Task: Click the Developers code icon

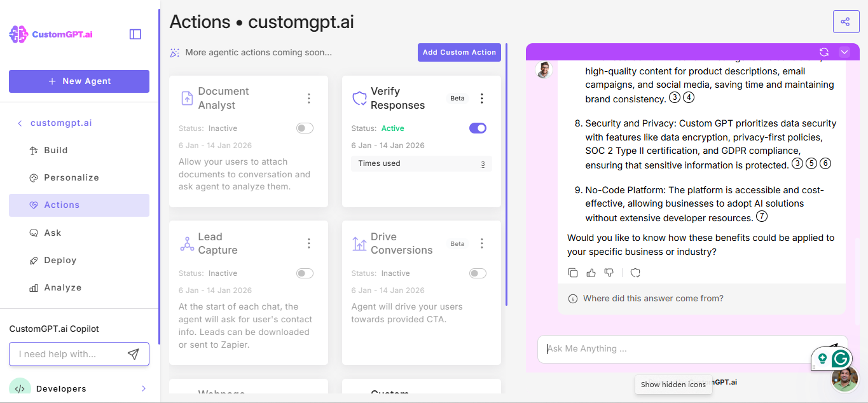Action: (x=20, y=388)
